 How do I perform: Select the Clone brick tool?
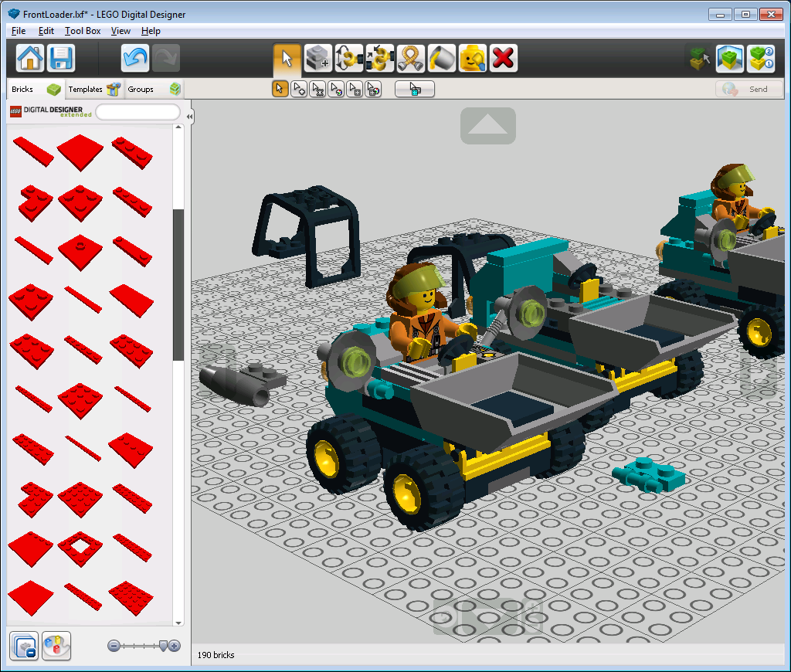(x=318, y=58)
